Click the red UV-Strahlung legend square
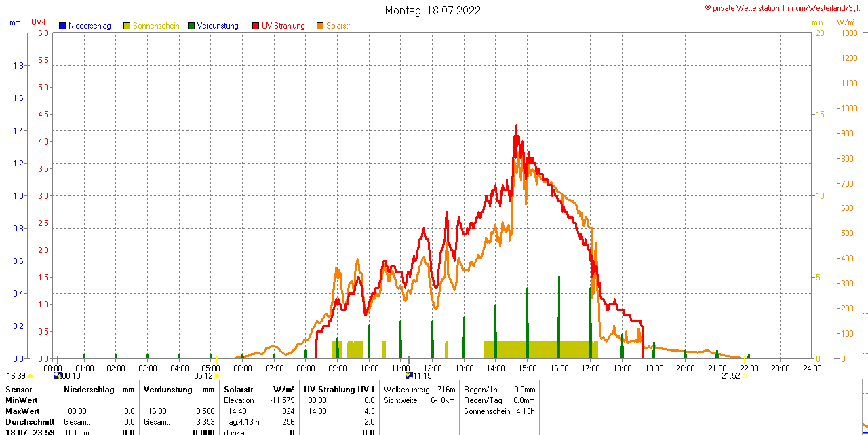The width and height of the screenshot is (868, 435). click(256, 26)
